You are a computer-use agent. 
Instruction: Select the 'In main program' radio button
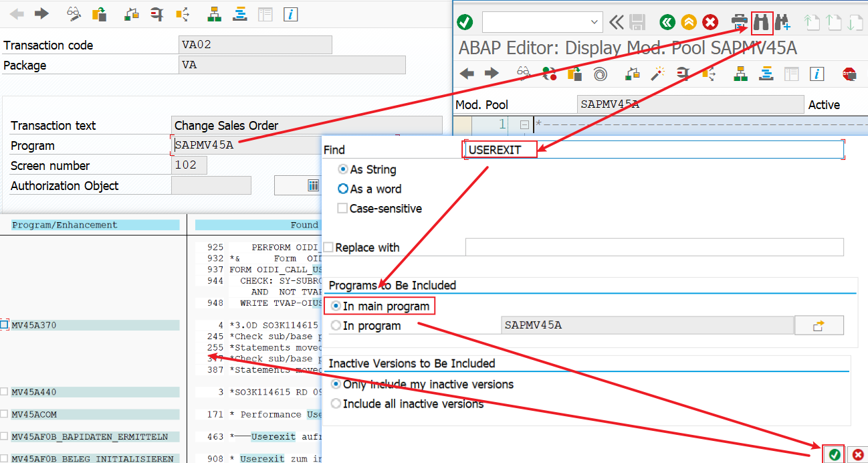336,306
